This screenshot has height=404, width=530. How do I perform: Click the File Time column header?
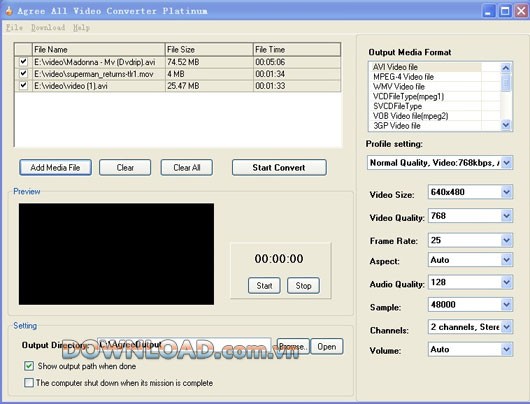[x=296, y=50]
